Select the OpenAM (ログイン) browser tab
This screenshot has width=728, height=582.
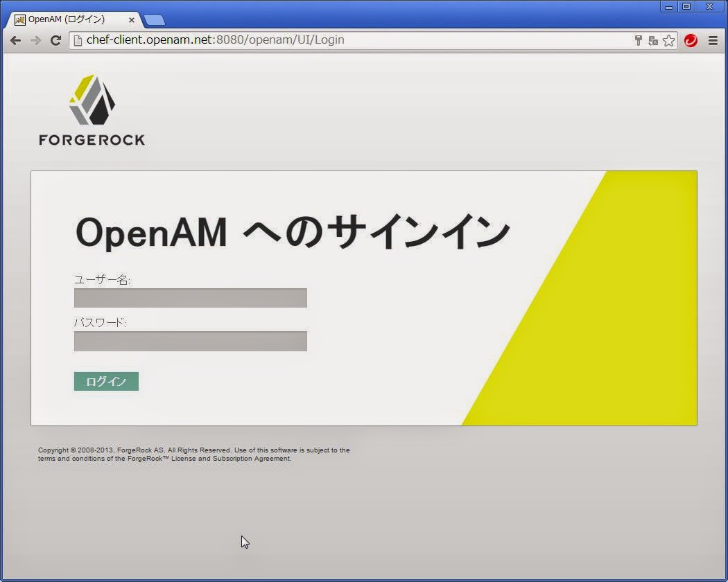click(x=69, y=20)
